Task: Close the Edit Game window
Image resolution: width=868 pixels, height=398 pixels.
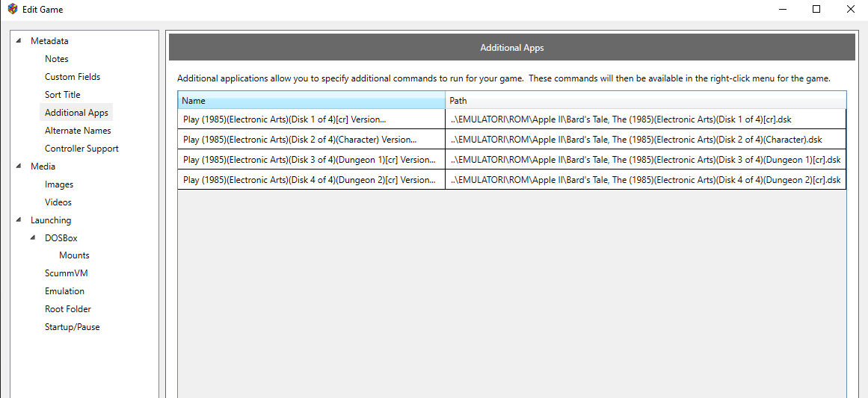Action: tap(851, 9)
